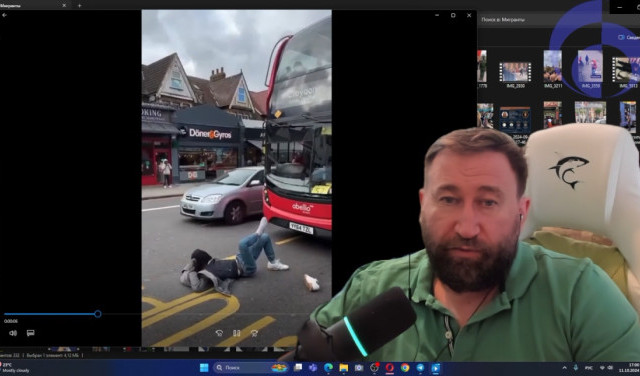Open Microsoft Edge from the taskbar
The width and height of the screenshot is (640, 376).
(x=328, y=367)
